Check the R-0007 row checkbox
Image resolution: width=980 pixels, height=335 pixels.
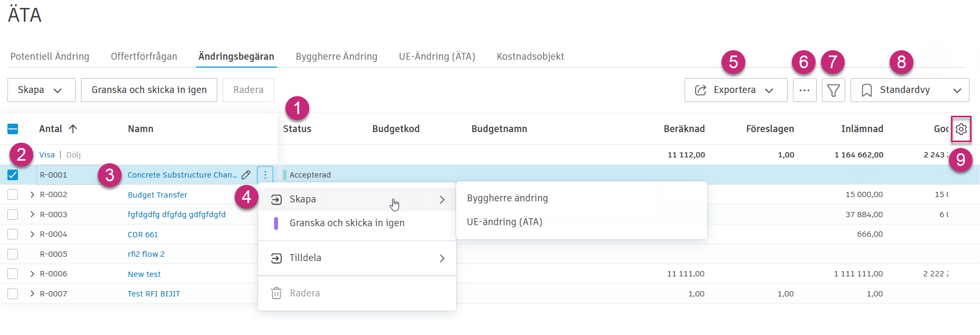(x=13, y=294)
